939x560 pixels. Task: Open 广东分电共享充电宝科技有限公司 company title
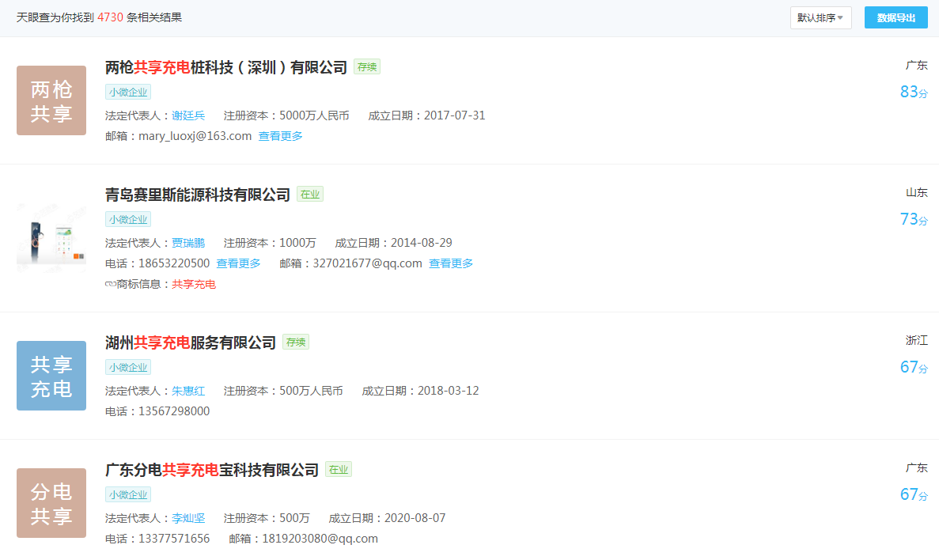[212, 470]
